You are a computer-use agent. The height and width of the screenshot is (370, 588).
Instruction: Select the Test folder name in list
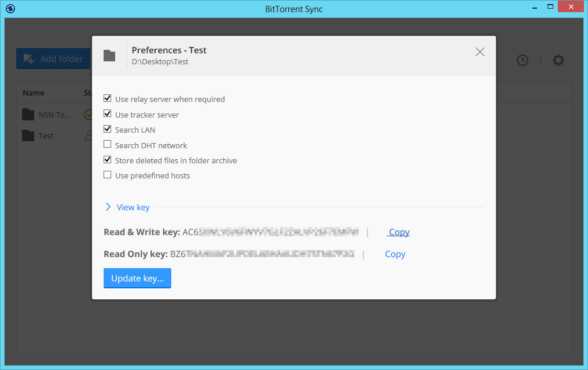tap(46, 136)
